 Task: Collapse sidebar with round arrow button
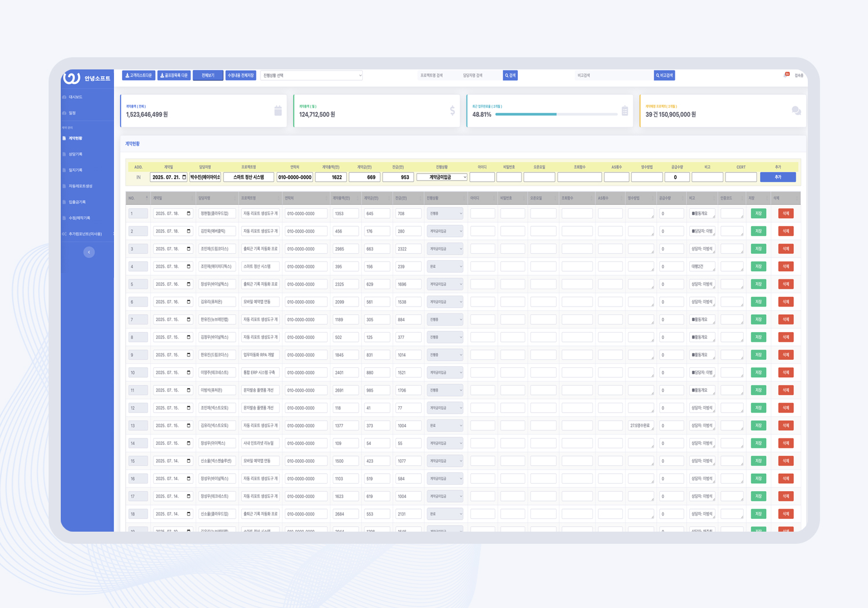click(x=89, y=252)
